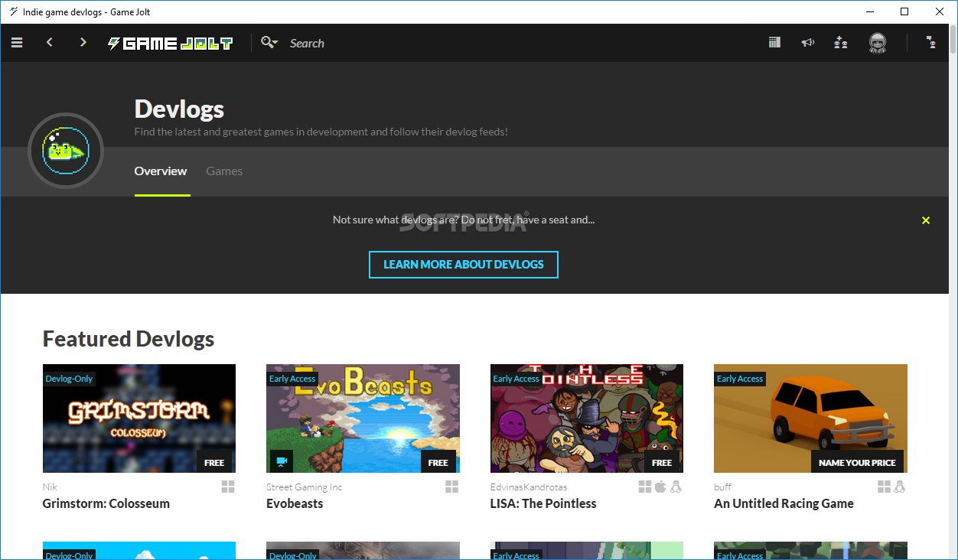Click the video icon on Evobeasts thumbnail
958x560 pixels.
(x=282, y=461)
